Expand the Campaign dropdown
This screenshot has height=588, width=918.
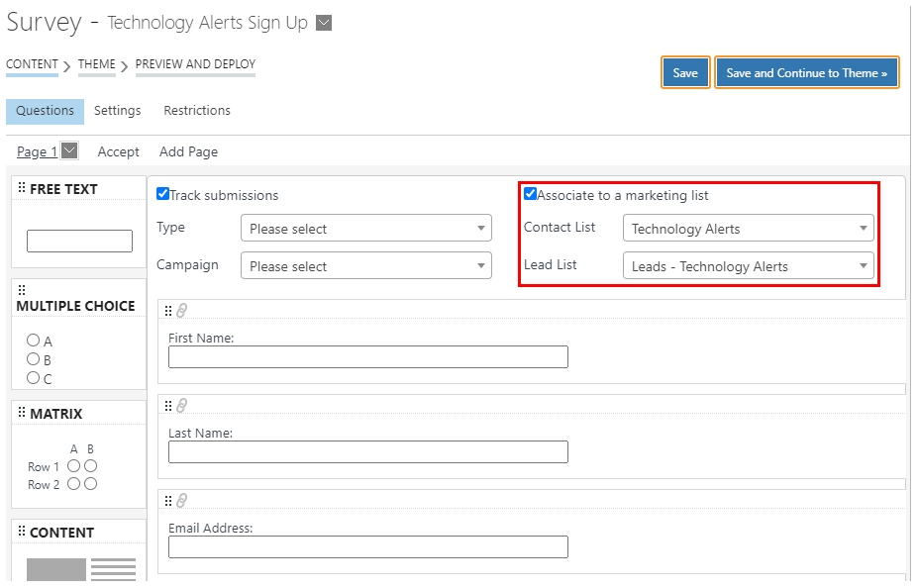(365, 265)
